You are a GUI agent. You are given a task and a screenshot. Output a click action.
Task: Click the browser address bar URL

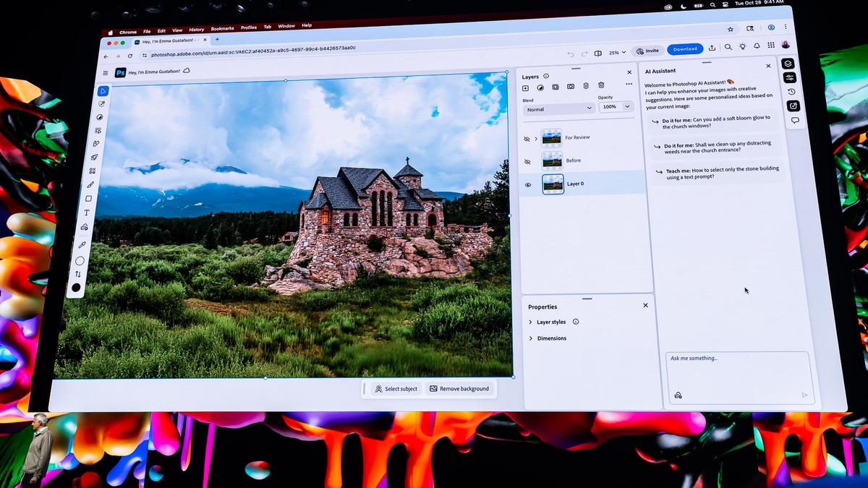tap(253, 52)
